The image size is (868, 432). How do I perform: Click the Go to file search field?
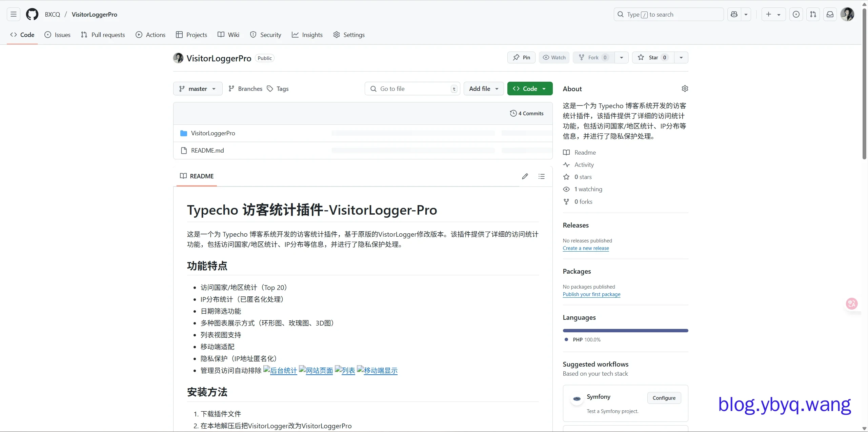coord(412,89)
